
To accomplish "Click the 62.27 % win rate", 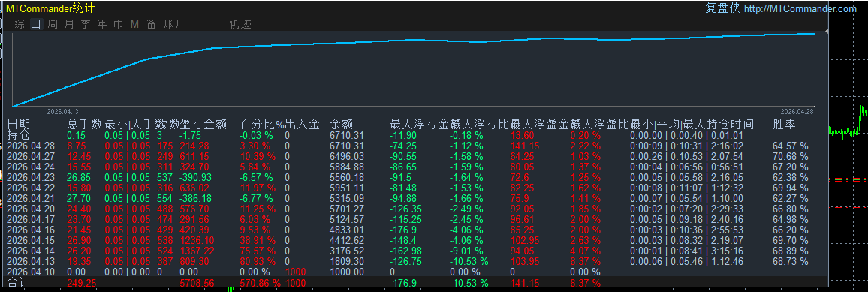I will (x=791, y=198).
